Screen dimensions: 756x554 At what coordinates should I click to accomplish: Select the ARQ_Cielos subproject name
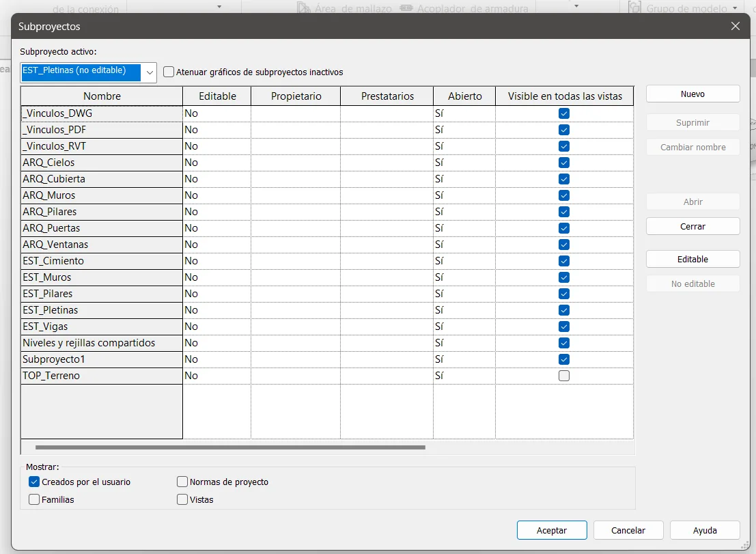click(102, 163)
